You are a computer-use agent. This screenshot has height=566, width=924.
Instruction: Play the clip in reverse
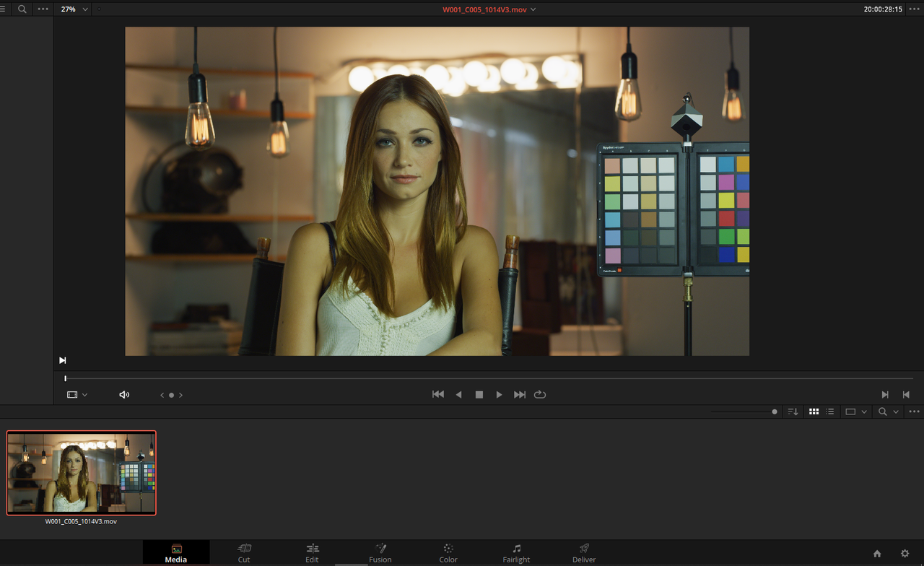pyautogui.click(x=458, y=395)
